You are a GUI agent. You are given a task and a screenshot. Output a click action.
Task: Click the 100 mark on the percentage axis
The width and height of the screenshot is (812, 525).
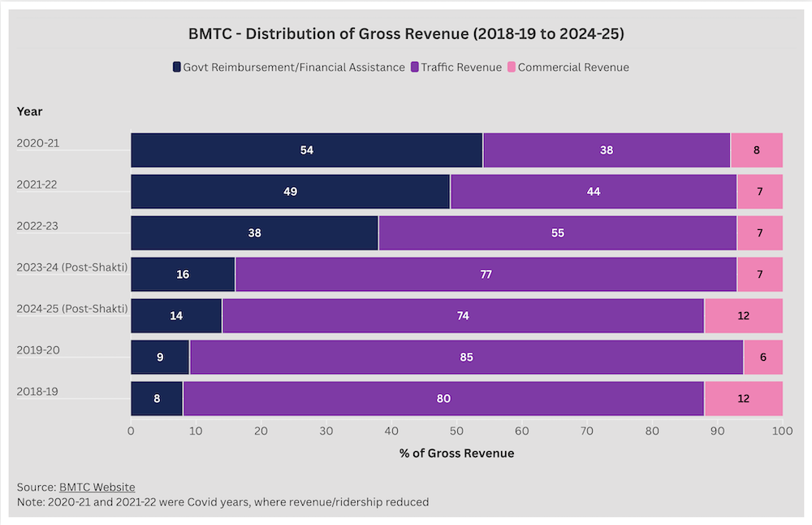pos(782,431)
